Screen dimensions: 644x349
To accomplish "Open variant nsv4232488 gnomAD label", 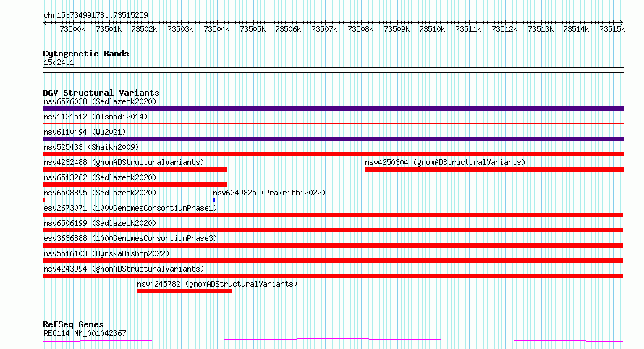I will click(x=124, y=162).
